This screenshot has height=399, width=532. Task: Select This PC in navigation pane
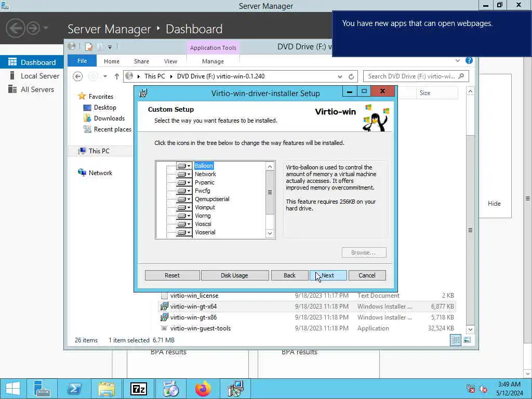[x=99, y=151]
